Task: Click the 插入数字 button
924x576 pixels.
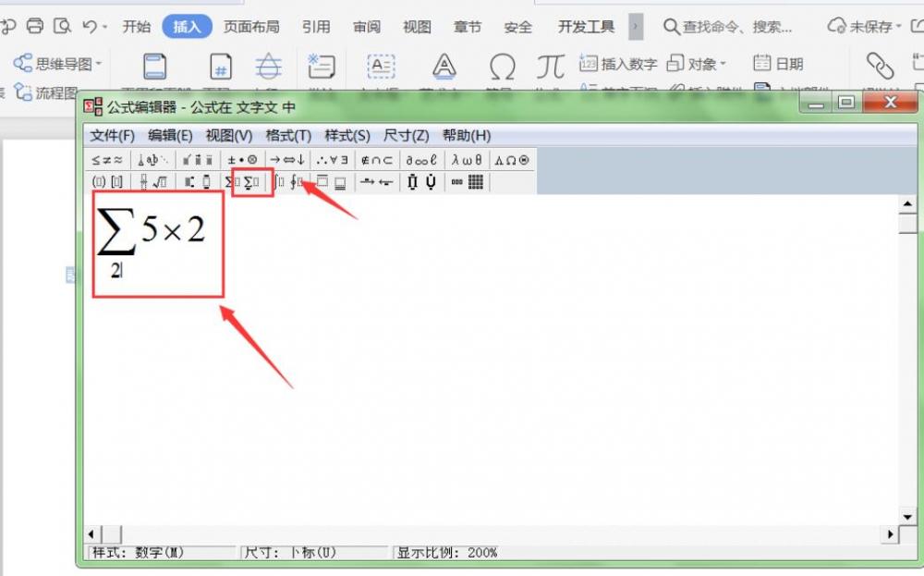Action: click(x=619, y=64)
